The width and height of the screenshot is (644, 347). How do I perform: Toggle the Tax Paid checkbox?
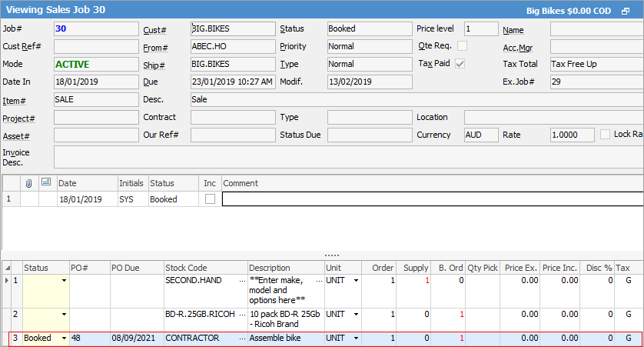point(460,64)
